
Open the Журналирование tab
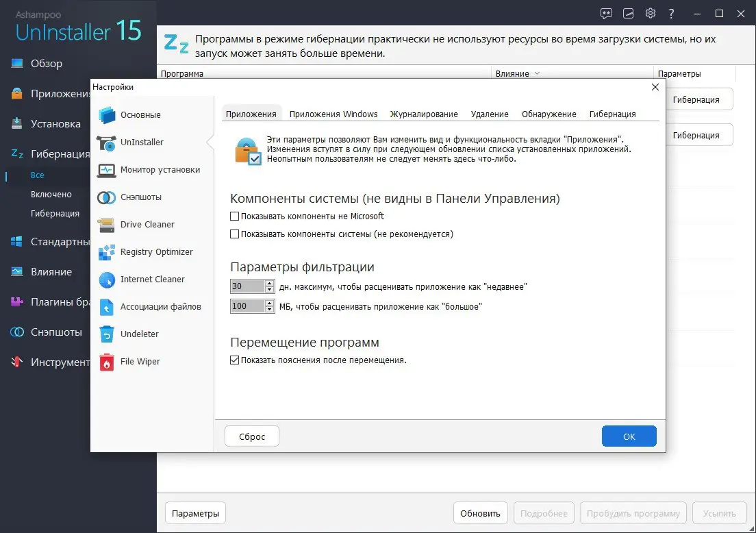click(x=423, y=114)
